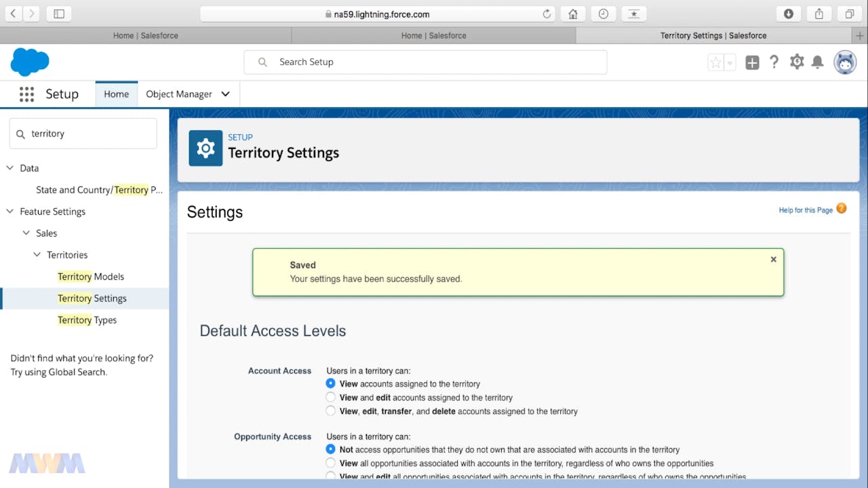The height and width of the screenshot is (488, 868).
Task: Open the App Launcher grid icon
Action: pos(26,94)
